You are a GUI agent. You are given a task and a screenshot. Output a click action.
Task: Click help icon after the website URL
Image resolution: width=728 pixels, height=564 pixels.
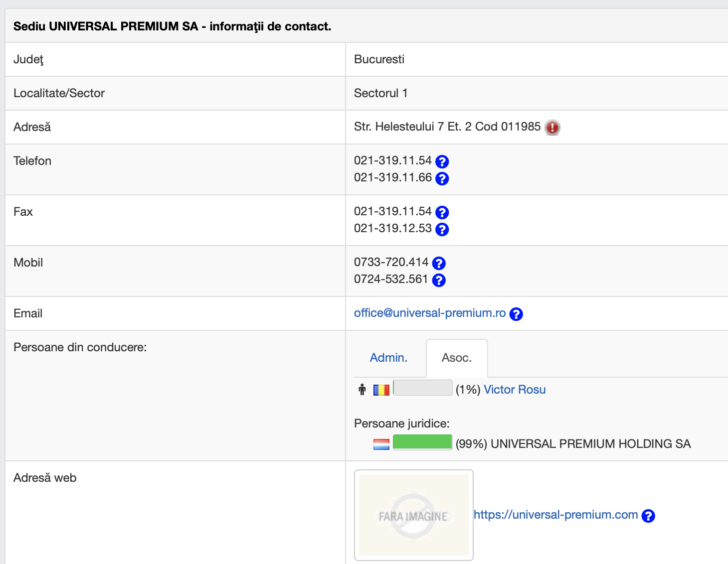click(x=648, y=516)
